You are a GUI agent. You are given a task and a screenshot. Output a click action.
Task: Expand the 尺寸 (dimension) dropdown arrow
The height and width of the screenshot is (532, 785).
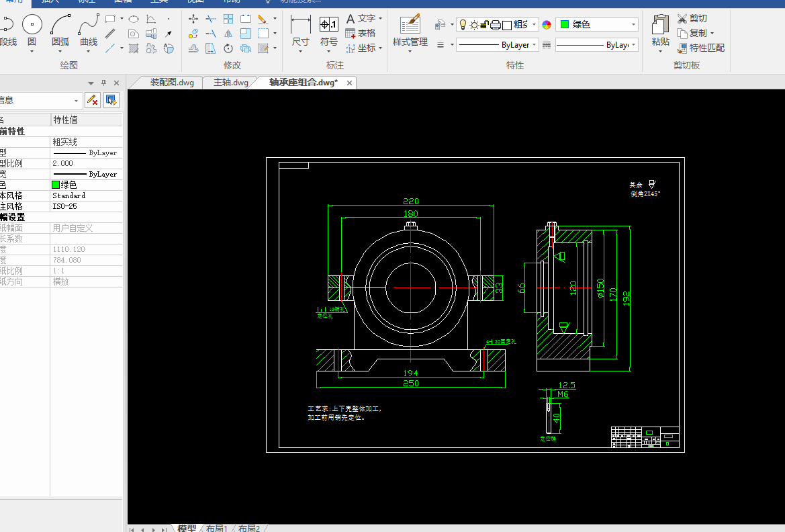coord(300,52)
